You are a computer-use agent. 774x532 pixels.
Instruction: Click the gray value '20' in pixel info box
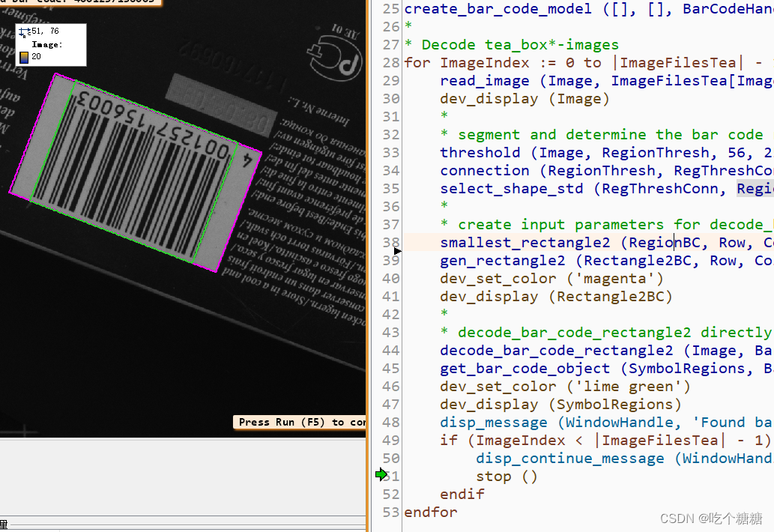[37, 57]
